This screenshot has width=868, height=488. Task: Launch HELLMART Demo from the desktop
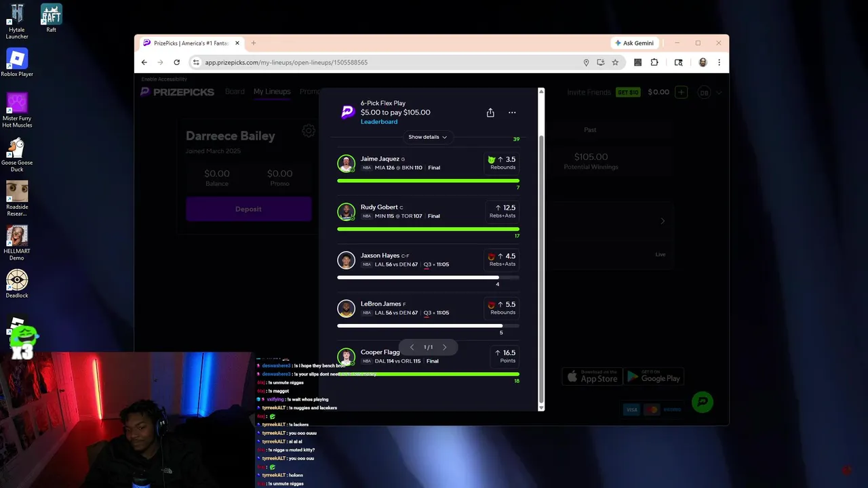pyautogui.click(x=17, y=243)
